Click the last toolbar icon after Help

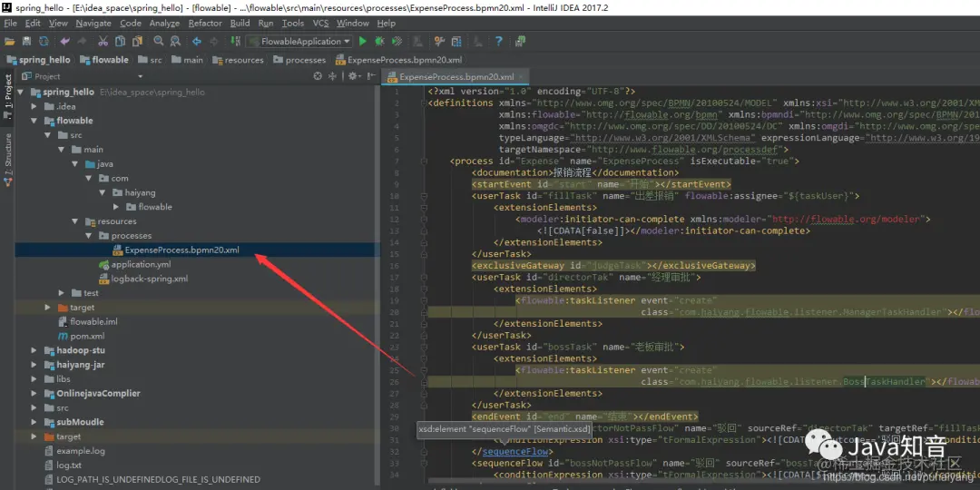(520, 41)
